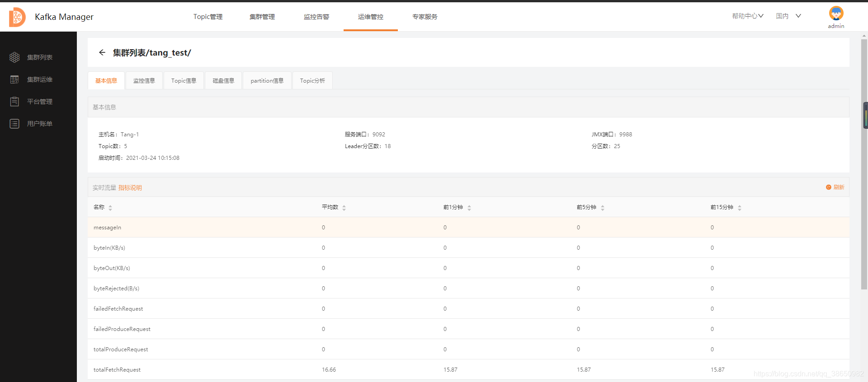The width and height of the screenshot is (868, 382).
Task: Click the Leader分区数: 18 field
Action: 368,146
